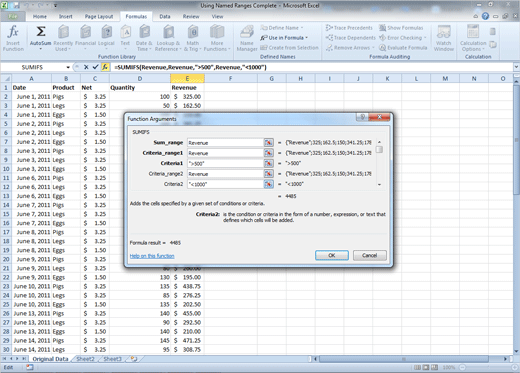Image resolution: width=520 pixels, height=373 pixels.
Task: Open the Name Manager
Action: (x=247, y=38)
